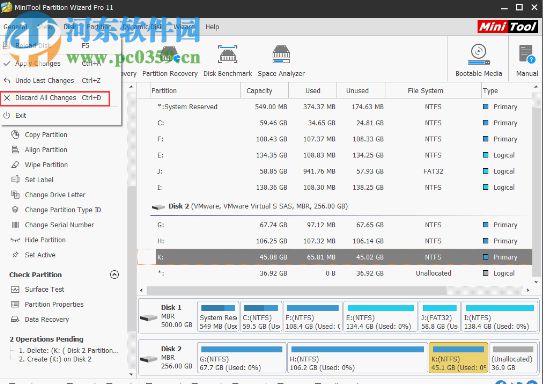Click the Wipe Partition icon
The height and width of the screenshot is (384, 548).
15,165
